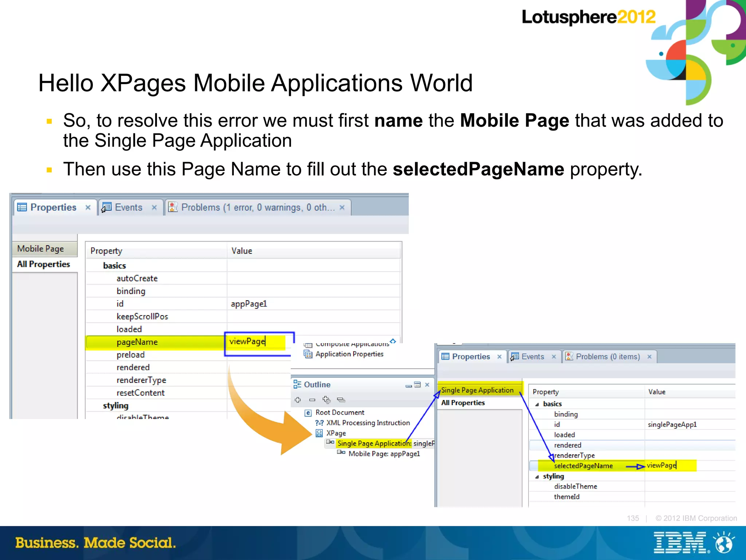Select XML Processing Instruction node
The image size is (746, 560).
(368, 423)
